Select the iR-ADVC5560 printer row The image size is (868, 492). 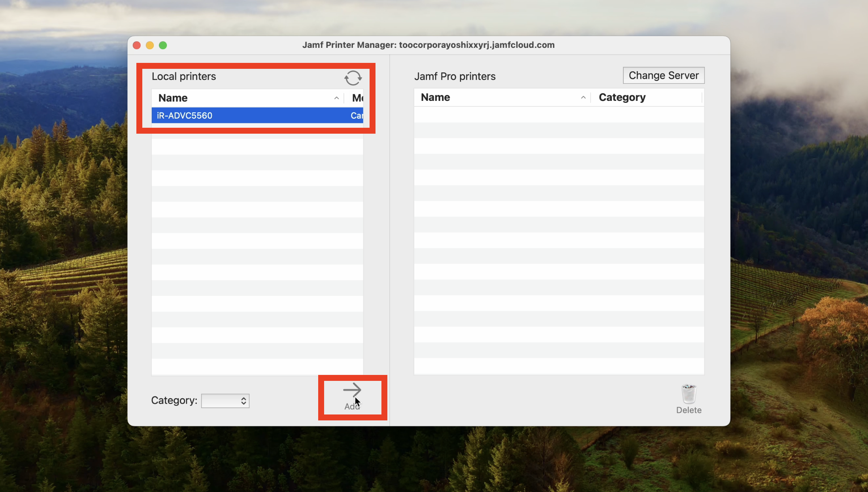coord(257,115)
